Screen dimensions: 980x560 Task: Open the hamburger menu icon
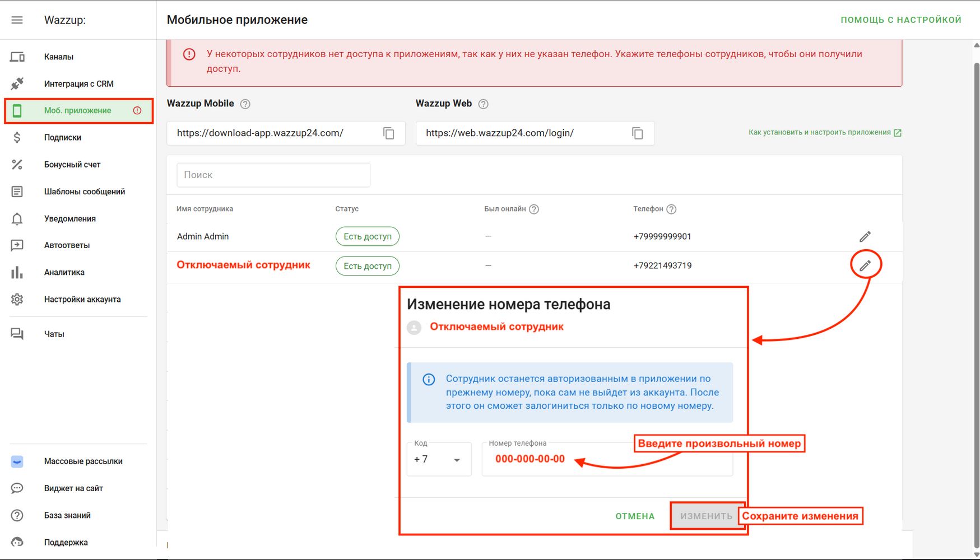pyautogui.click(x=17, y=20)
